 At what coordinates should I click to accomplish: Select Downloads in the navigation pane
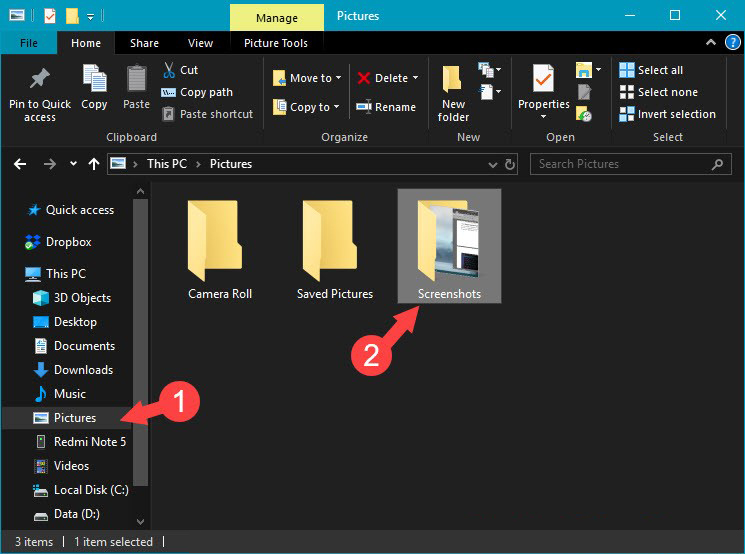pyautogui.click(x=83, y=370)
